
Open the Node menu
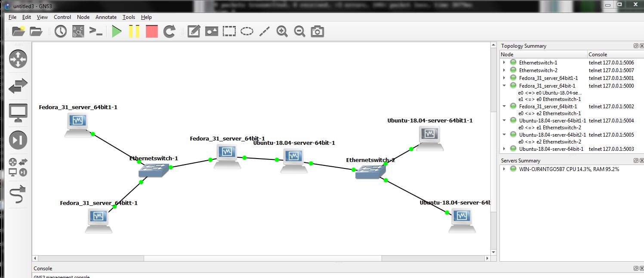click(x=83, y=17)
